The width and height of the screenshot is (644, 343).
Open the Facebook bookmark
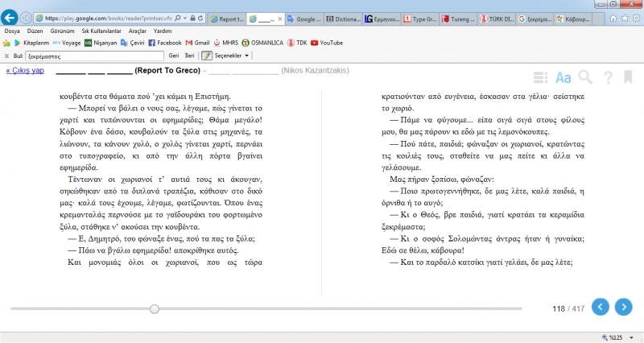(165, 43)
